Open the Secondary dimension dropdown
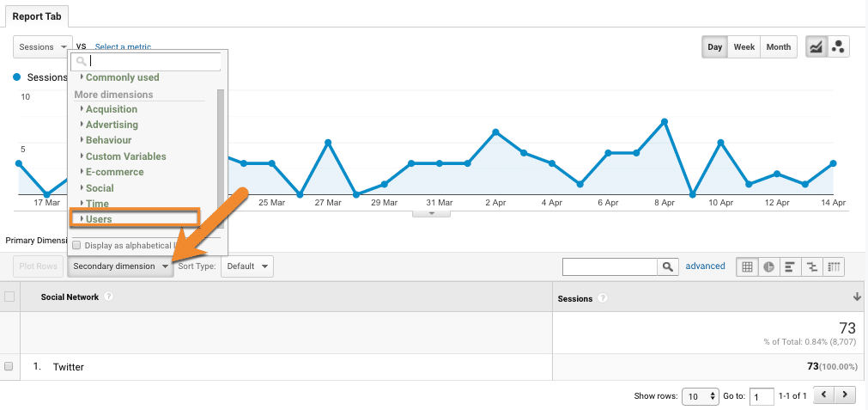Image resolution: width=868 pixels, height=410 pixels. [120, 266]
